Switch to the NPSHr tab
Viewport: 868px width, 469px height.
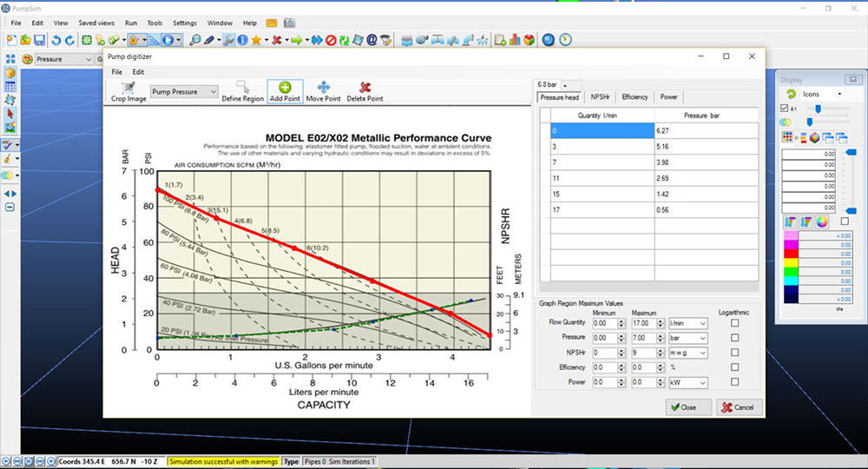coord(600,97)
